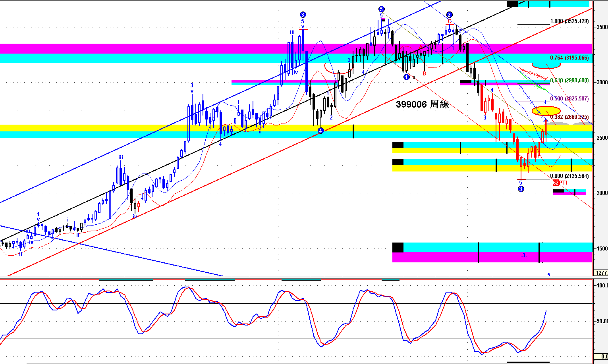Select the 0.764 (3195.066) Fibonacci level label
Image resolution: width=608 pixels, height=364 pixels.
(x=569, y=58)
